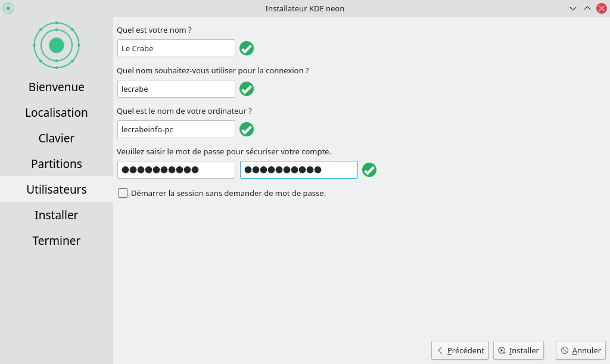Viewport: 610px width, 364px height.
Task: Start installation with the Installer button
Action: click(519, 350)
